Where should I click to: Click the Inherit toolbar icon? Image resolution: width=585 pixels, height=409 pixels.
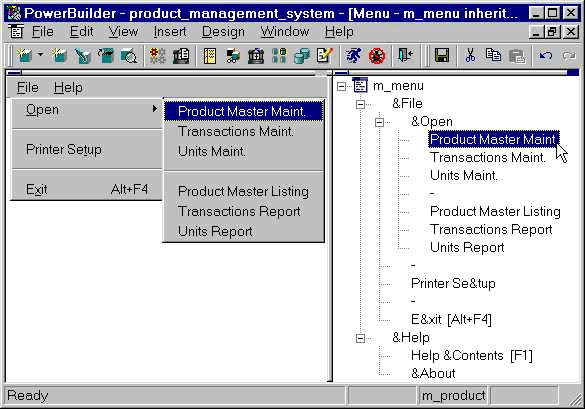(x=59, y=56)
